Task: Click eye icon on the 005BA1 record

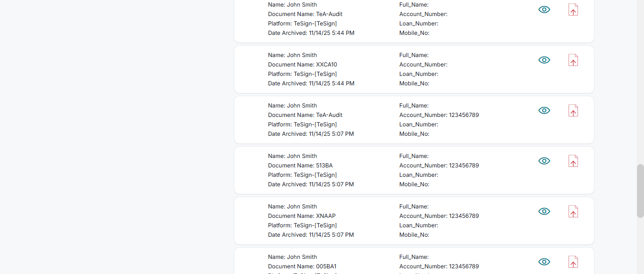Action: click(x=544, y=262)
